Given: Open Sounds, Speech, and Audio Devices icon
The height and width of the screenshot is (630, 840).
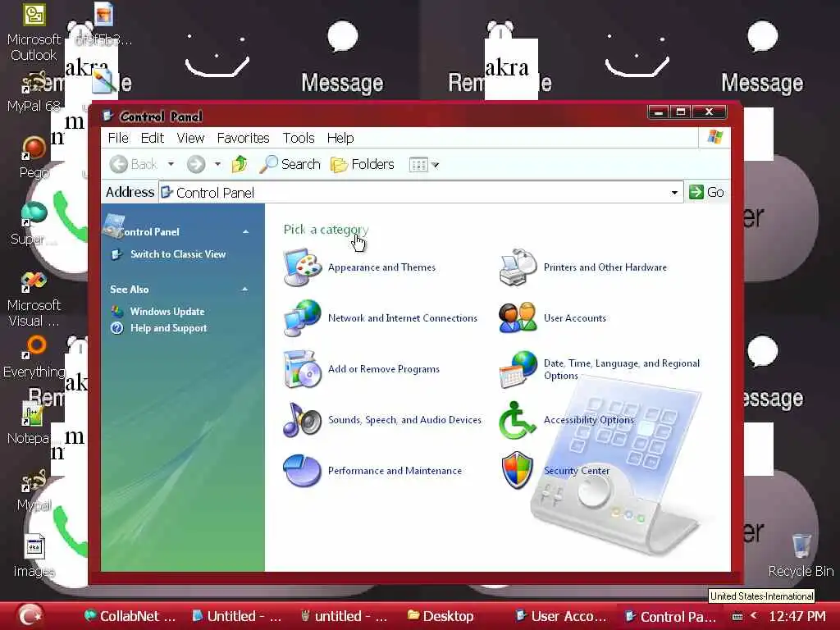Looking at the screenshot, I should [x=302, y=419].
